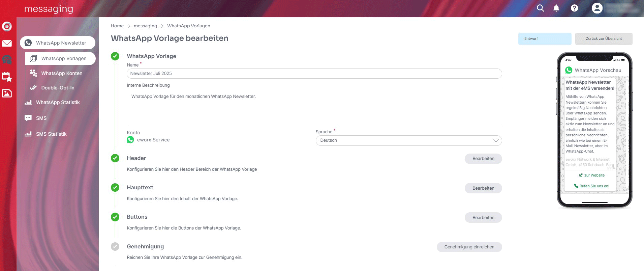Click the WhatsApp Konten people icon

tap(33, 73)
